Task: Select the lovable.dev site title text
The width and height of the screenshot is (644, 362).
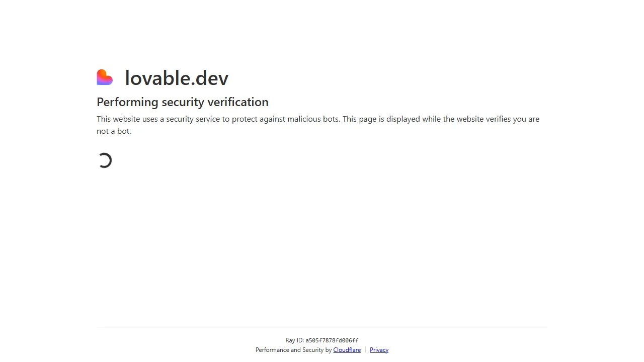Action: point(177,78)
